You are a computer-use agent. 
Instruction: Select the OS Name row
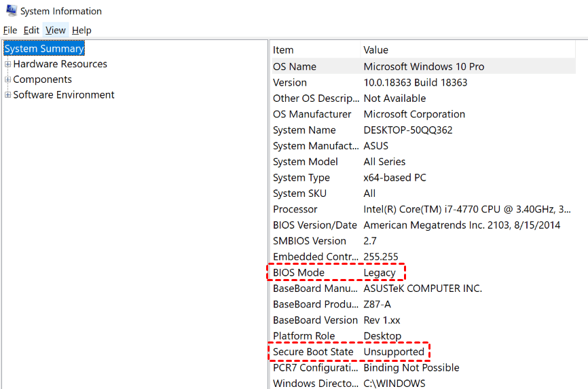click(x=424, y=67)
